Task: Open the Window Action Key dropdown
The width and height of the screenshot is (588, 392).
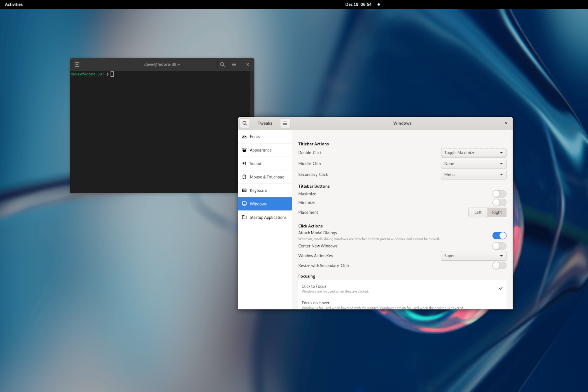Action: (473, 256)
